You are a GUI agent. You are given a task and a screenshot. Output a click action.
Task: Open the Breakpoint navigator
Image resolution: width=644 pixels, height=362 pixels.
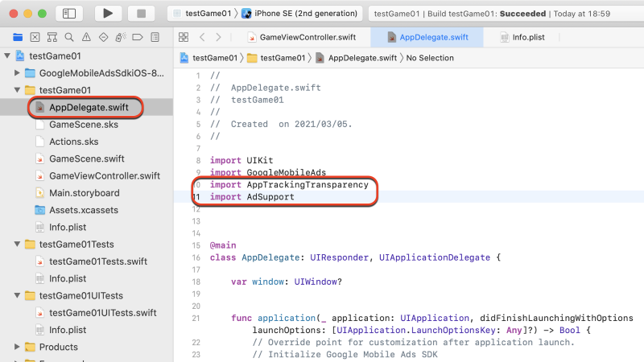point(138,37)
